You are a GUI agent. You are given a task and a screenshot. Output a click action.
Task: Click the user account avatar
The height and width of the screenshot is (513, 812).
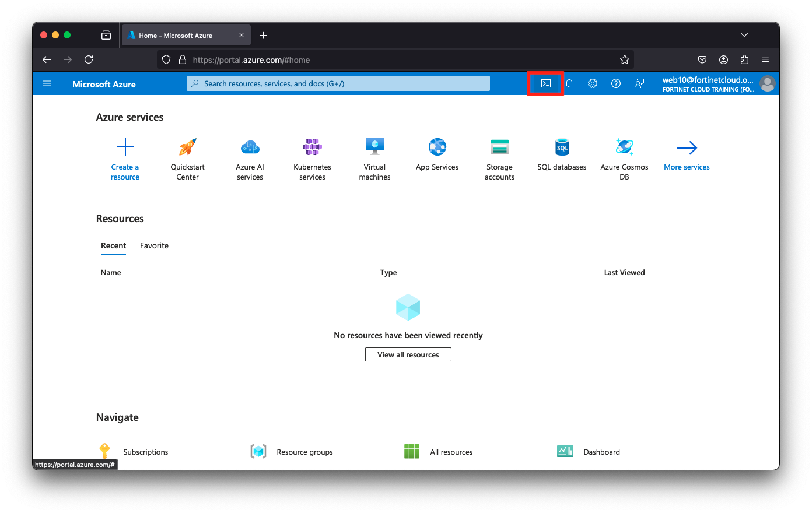(768, 84)
